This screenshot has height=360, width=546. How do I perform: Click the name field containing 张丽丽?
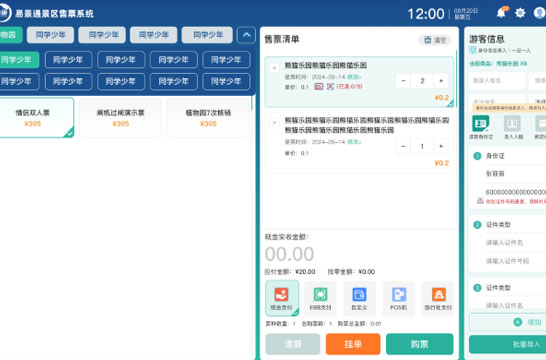pyautogui.click(x=515, y=173)
